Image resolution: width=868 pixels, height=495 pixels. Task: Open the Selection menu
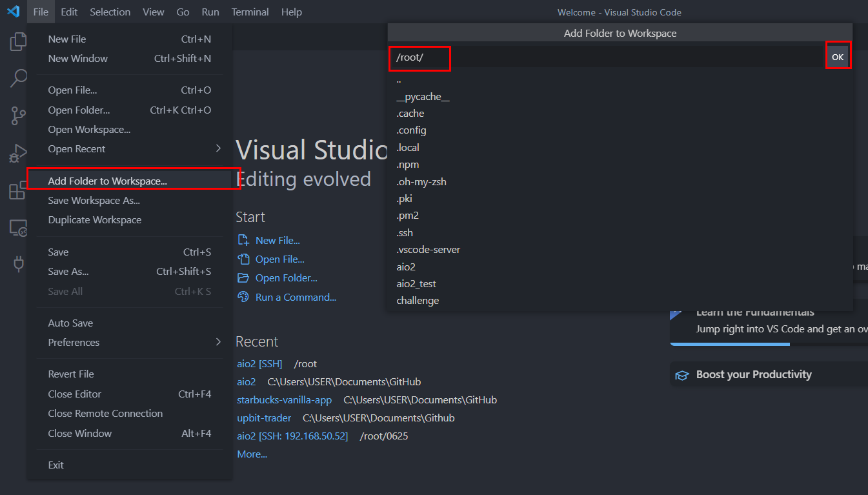[110, 12]
